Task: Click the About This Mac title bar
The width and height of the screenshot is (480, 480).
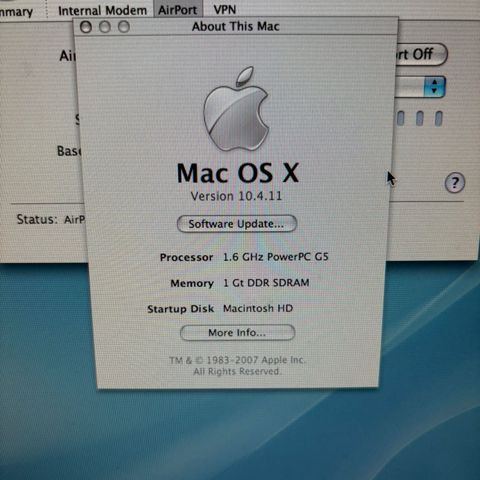Action: pos(236,26)
